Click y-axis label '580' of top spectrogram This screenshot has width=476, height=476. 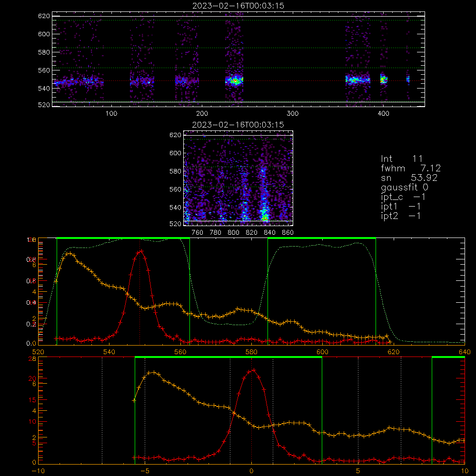pos(44,52)
